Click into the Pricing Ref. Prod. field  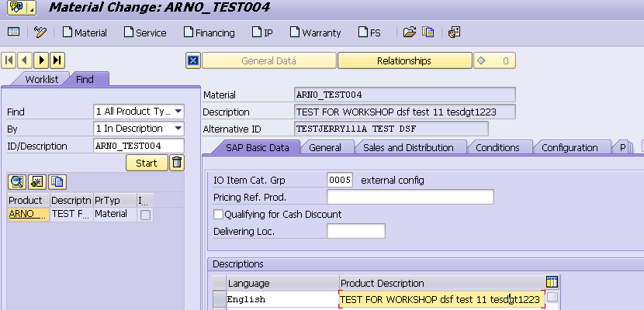pyautogui.click(x=410, y=197)
